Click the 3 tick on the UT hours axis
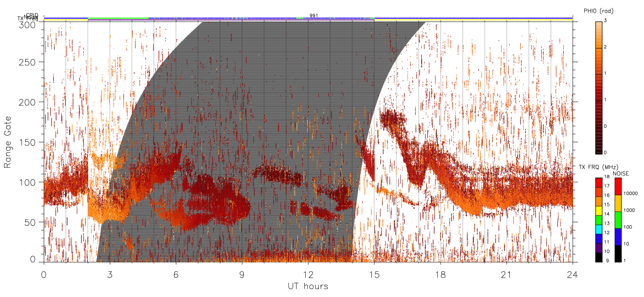 pyautogui.click(x=110, y=274)
